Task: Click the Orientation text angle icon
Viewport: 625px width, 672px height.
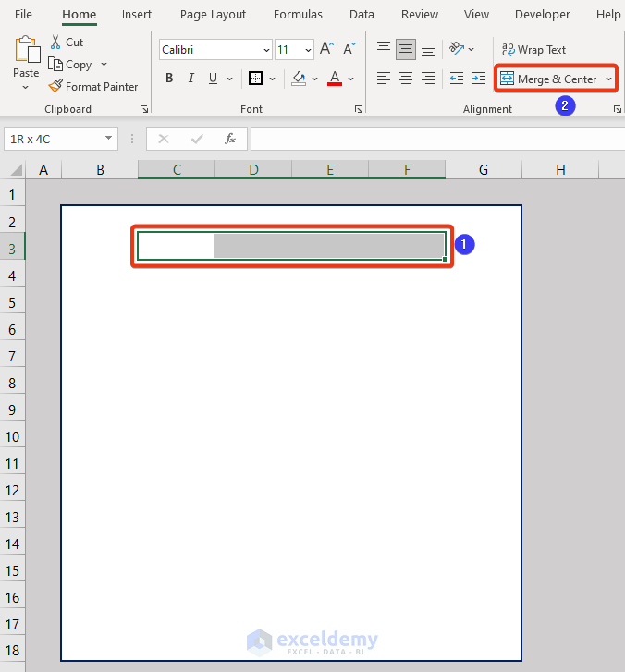Action: (457, 48)
